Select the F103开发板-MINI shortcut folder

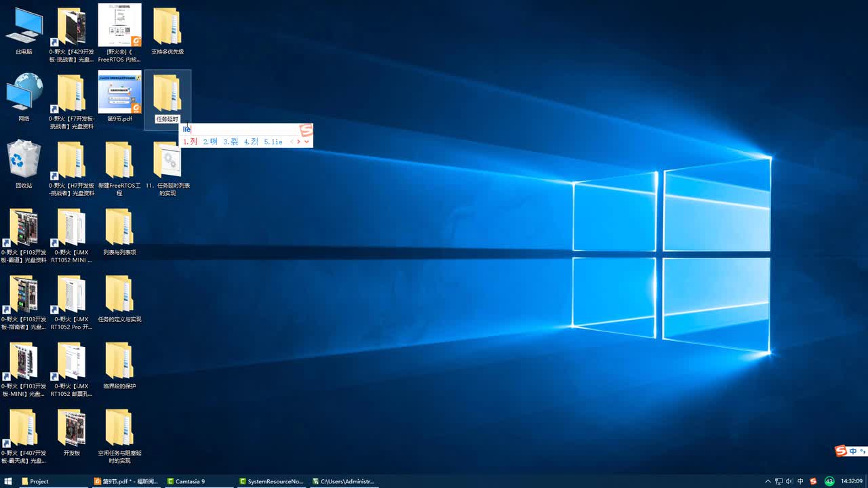click(24, 369)
